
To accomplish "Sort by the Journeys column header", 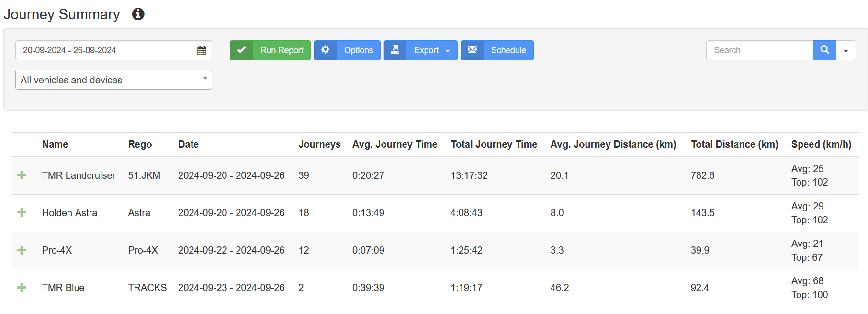I will (319, 144).
